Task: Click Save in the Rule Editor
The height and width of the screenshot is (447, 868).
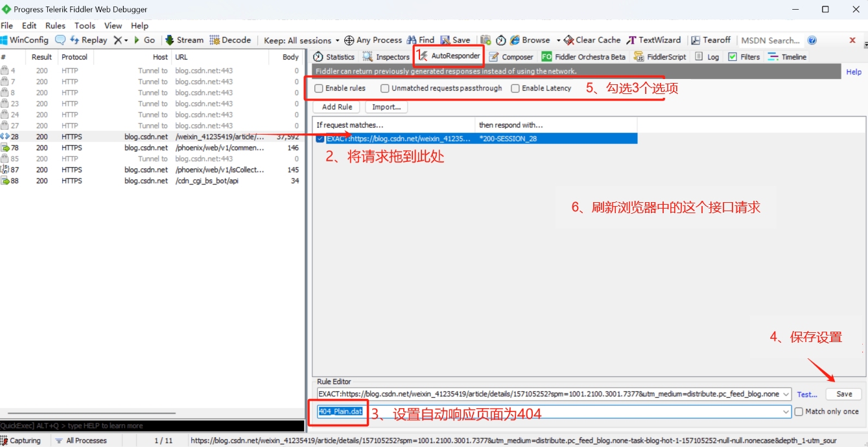Action: click(x=844, y=394)
